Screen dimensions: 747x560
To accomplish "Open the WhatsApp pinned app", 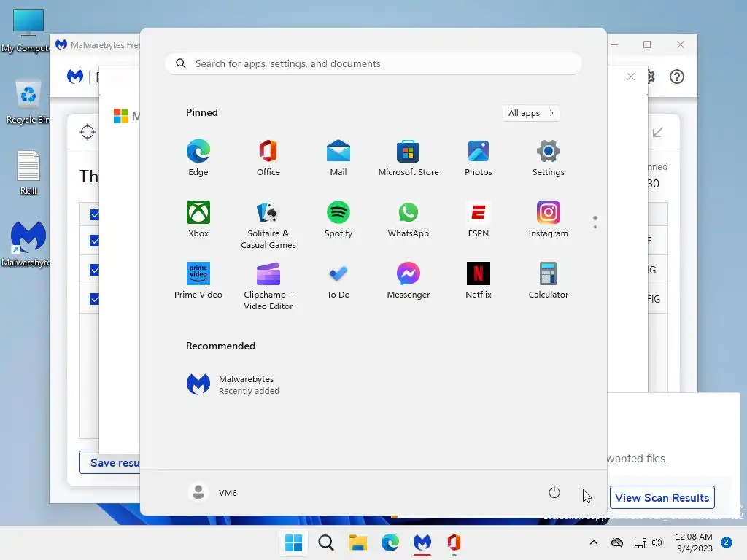I will [x=409, y=219].
